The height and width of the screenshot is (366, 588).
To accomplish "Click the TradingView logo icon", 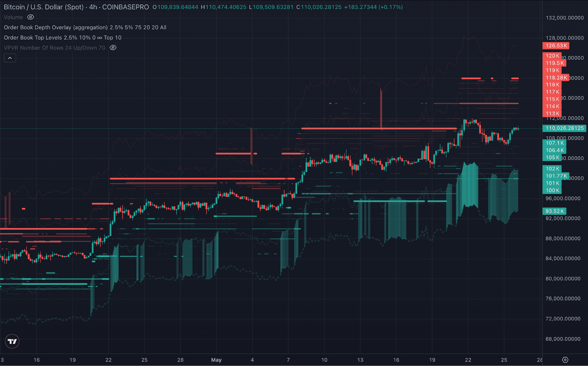I will pyautogui.click(x=12, y=341).
